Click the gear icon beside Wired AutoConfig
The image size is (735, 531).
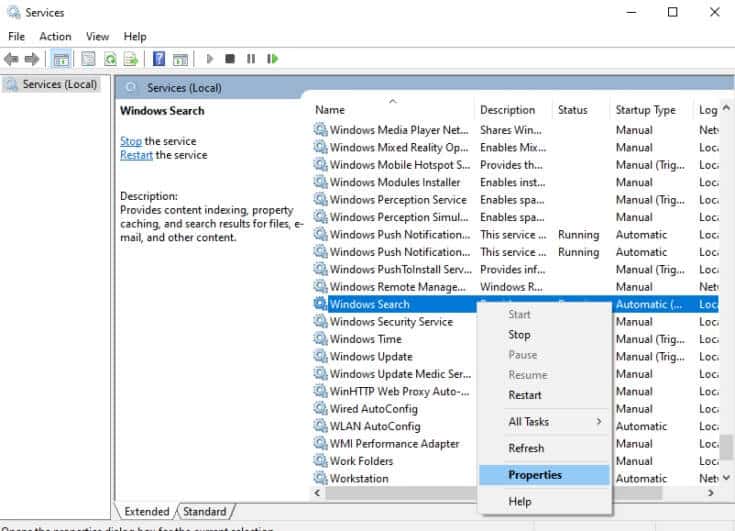point(321,409)
